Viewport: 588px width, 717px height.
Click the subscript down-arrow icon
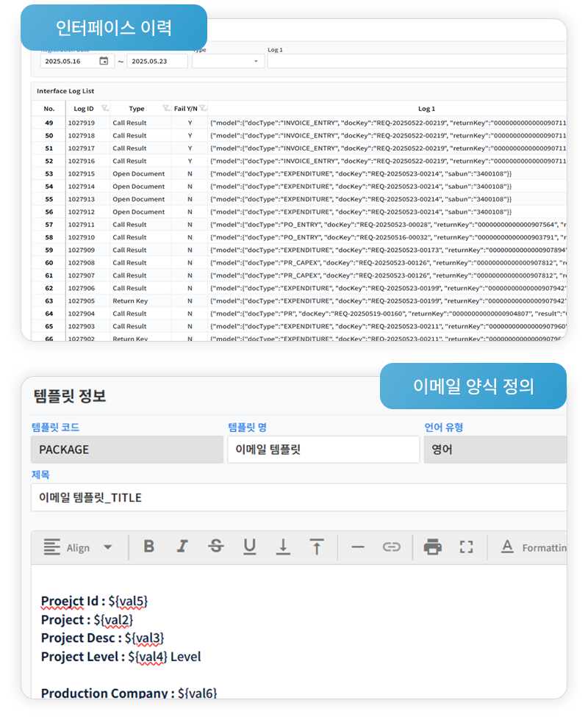(x=283, y=547)
